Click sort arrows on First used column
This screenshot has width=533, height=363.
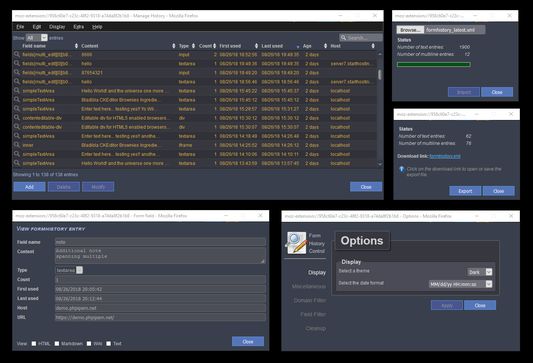256,46
